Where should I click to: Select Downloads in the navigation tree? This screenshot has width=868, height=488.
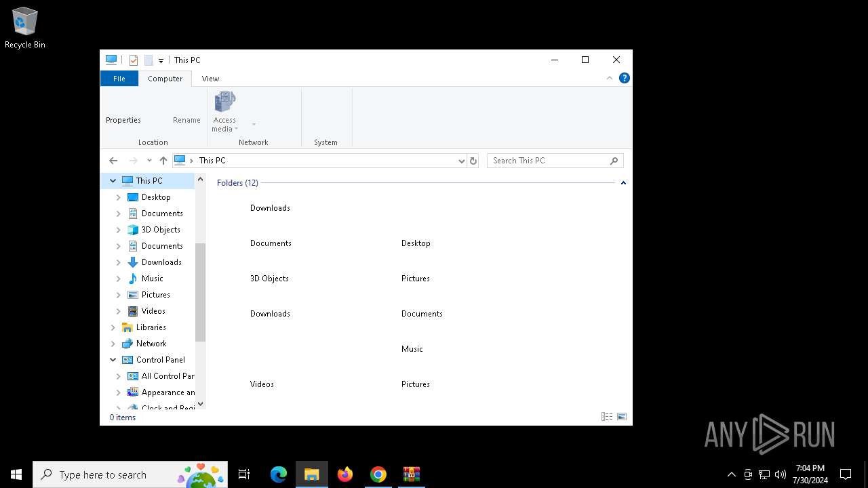click(161, 262)
